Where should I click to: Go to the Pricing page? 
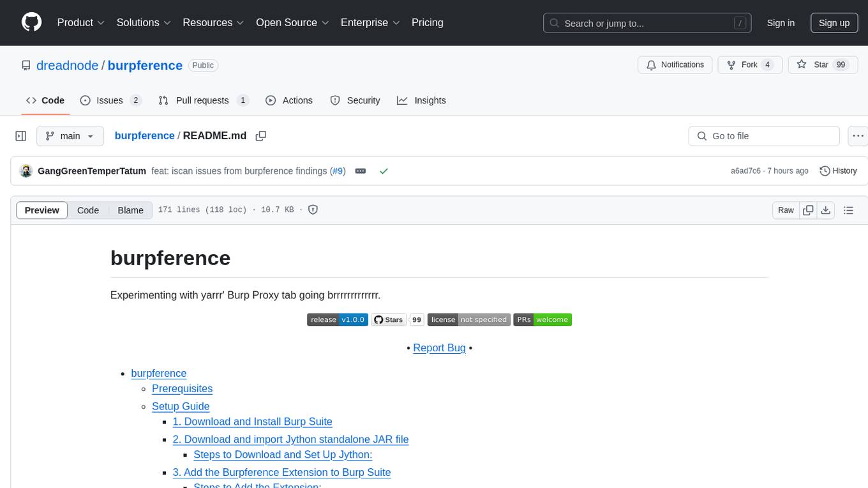click(428, 22)
